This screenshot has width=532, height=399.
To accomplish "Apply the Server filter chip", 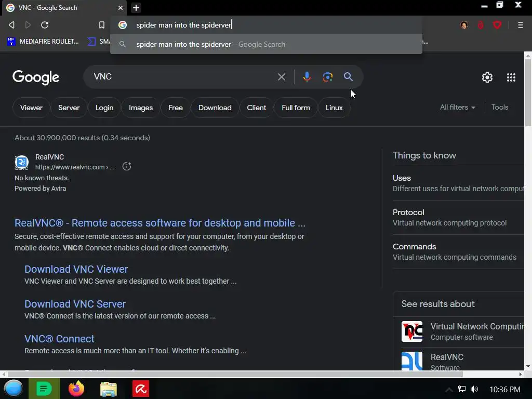I will [69, 108].
